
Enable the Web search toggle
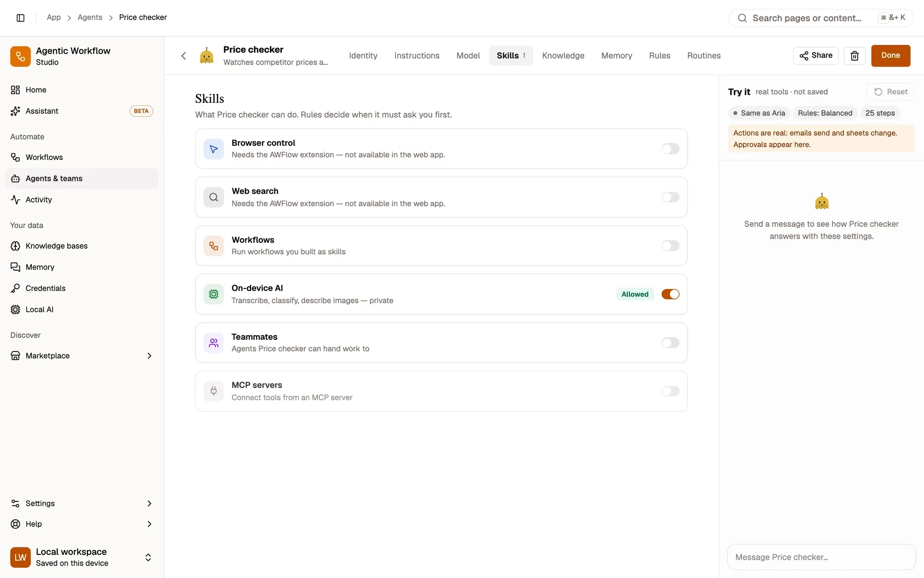pyautogui.click(x=670, y=197)
